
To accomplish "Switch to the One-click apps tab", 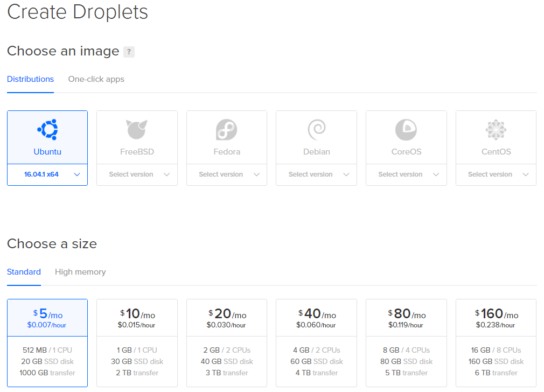I will coord(96,79).
